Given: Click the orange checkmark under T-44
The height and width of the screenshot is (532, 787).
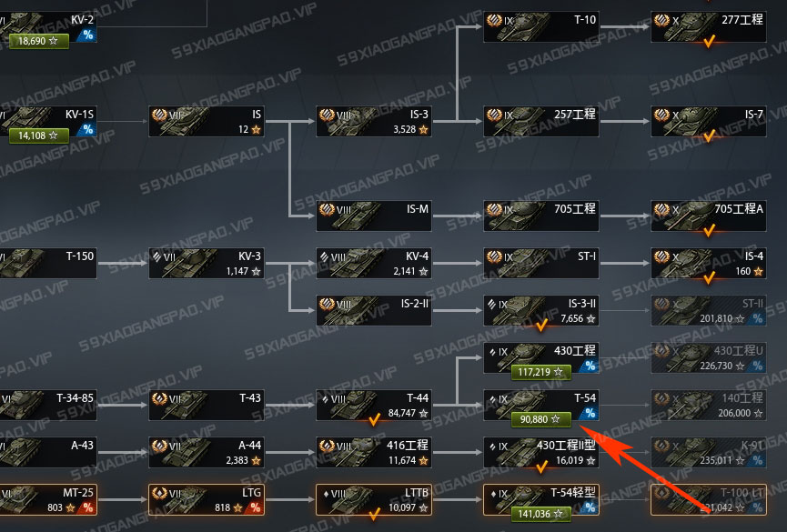Looking at the screenshot, I should [374, 419].
